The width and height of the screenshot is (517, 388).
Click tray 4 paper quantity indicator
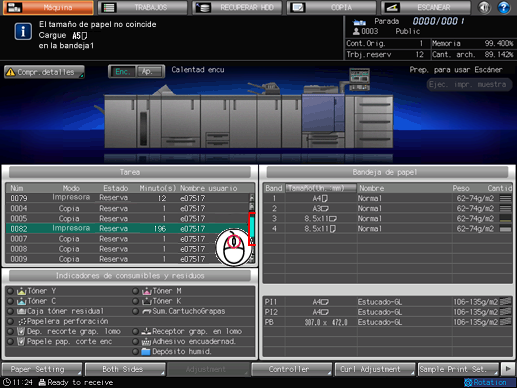click(x=505, y=229)
